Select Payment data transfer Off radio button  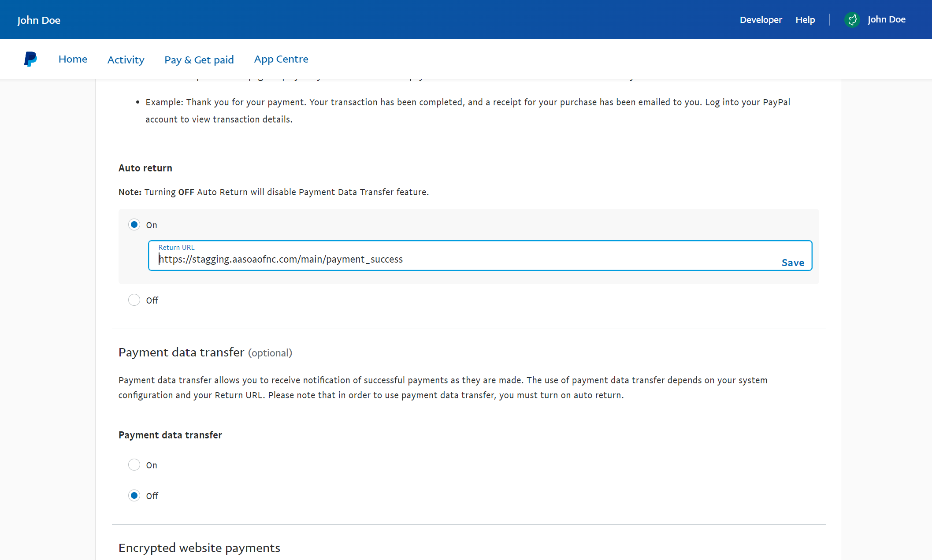pos(134,496)
